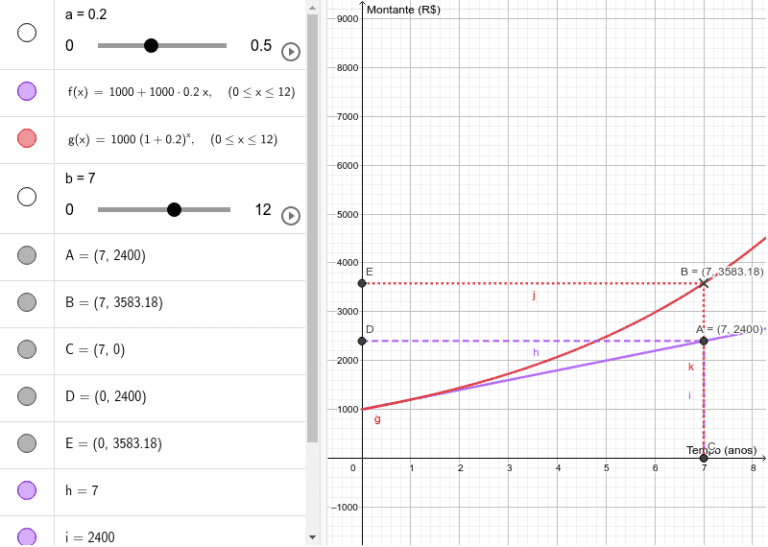The width and height of the screenshot is (768, 547).
Task: Toggle visibility circle of function g(x)
Action: tap(27, 139)
